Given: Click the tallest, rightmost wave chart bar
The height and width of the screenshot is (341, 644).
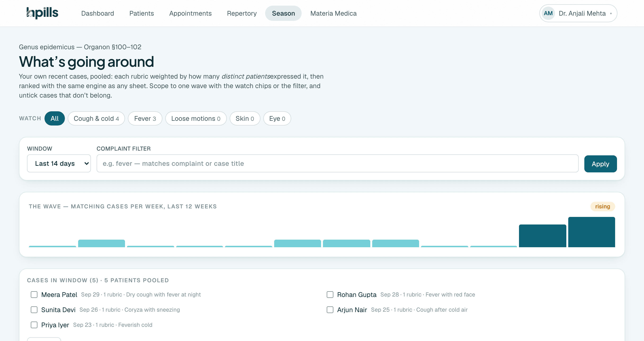Looking at the screenshot, I should click(591, 232).
